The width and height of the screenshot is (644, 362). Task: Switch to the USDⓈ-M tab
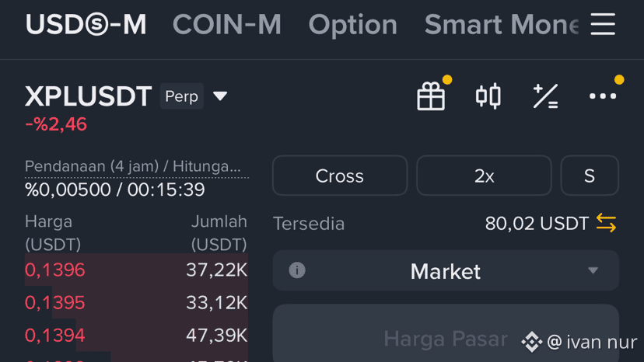pos(86,25)
